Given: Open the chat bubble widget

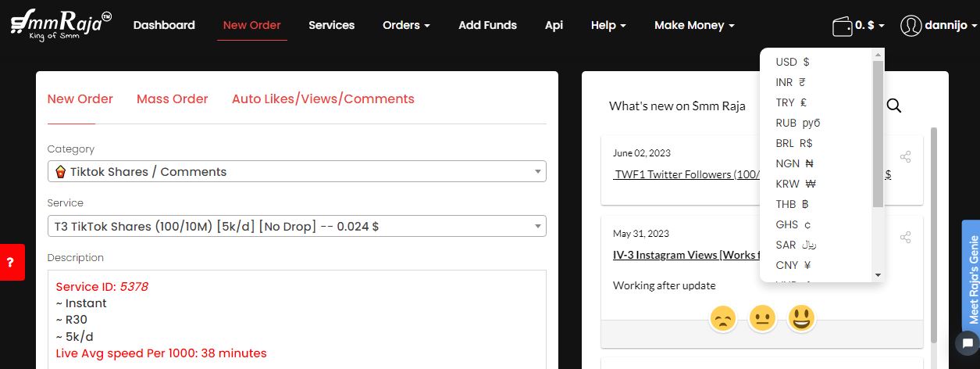Looking at the screenshot, I should (x=967, y=342).
